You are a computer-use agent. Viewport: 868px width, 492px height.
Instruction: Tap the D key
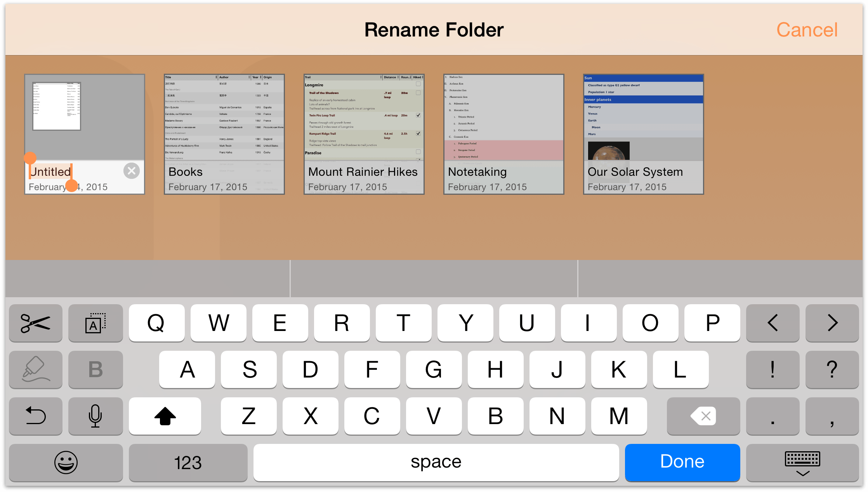(311, 369)
